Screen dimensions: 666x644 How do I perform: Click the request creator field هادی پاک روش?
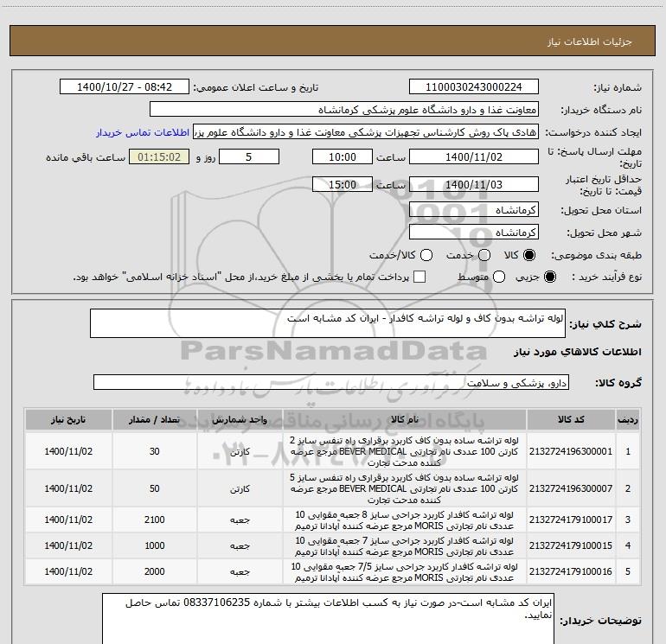366,132
